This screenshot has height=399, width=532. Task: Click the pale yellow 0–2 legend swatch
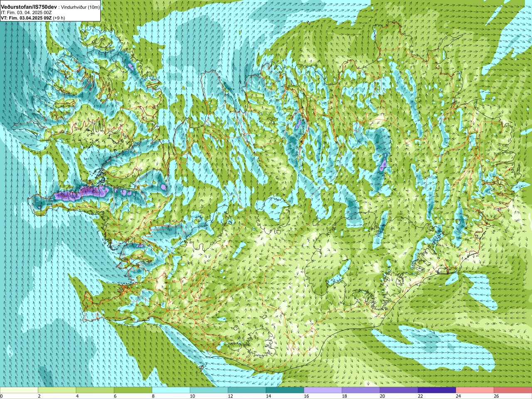[19, 390]
